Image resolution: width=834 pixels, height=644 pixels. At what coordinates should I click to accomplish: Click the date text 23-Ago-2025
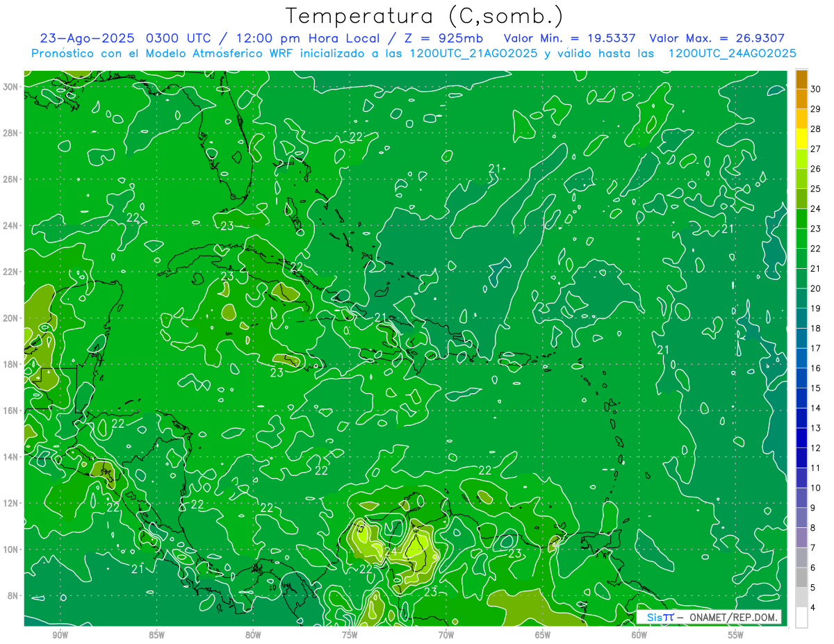[87, 38]
